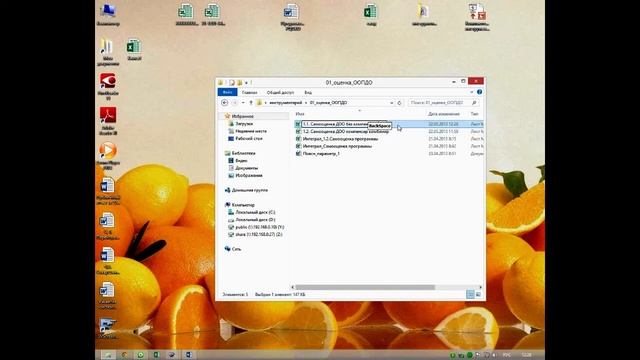The image size is (640, 360).
Task: Select the share network drive (Z:)
Action: [259, 234]
